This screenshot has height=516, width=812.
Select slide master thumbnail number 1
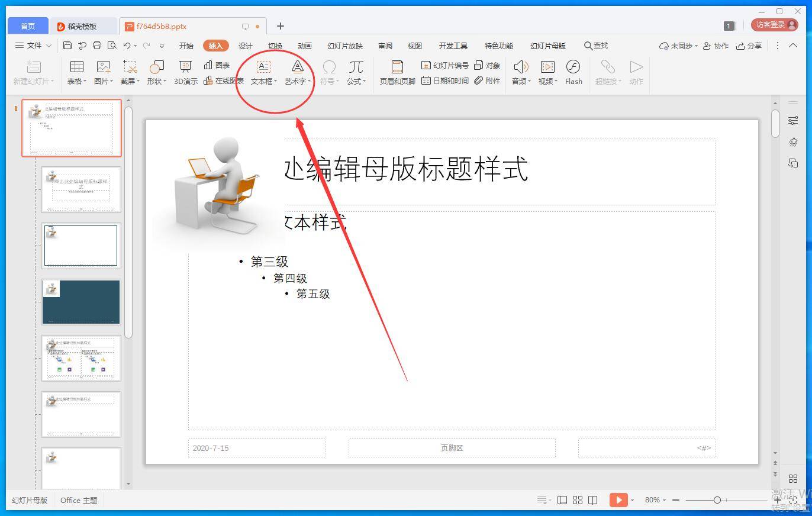(72, 128)
